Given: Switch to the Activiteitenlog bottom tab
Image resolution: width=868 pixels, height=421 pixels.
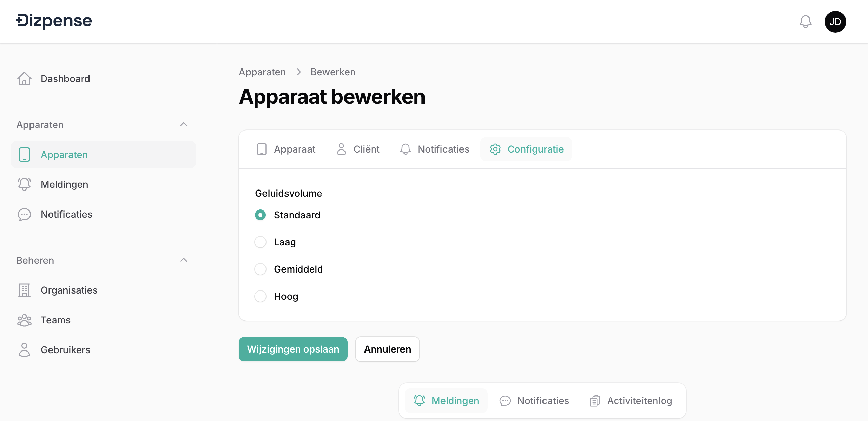Looking at the screenshot, I should pos(631,401).
